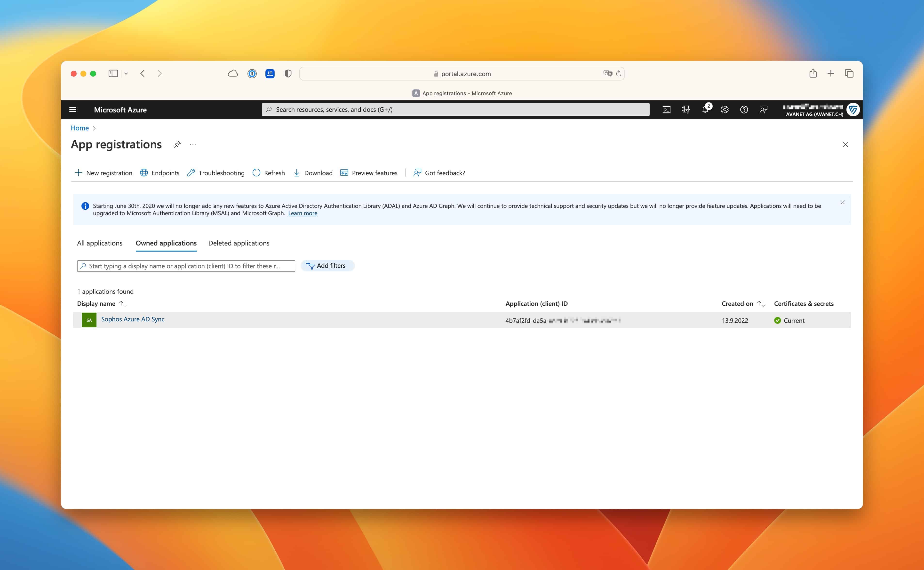Viewport: 924px width, 570px height.
Task: Click the Home breadcrumb link
Action: click(x=80, y=128)
